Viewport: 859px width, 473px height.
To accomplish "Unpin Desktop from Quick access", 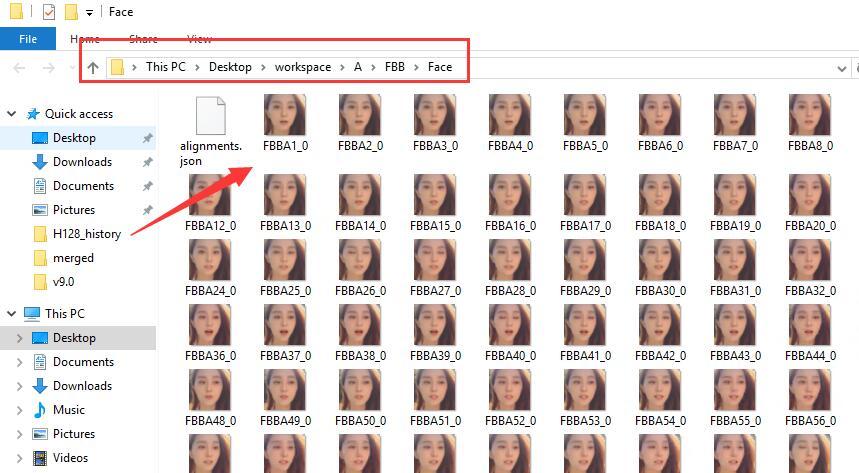I will [x=147, y=138].
